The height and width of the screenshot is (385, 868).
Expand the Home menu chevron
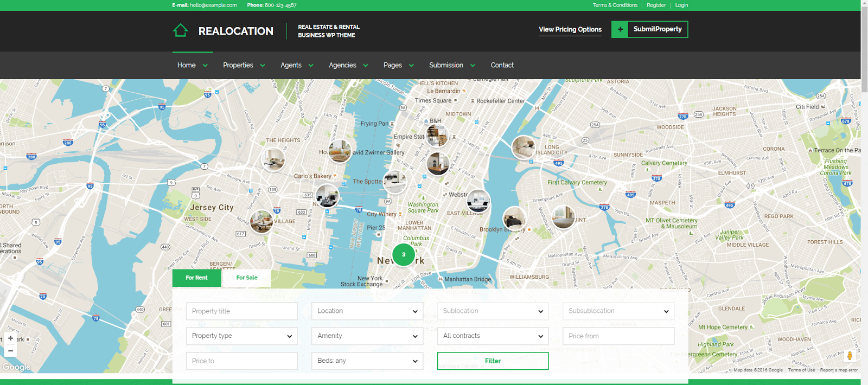(205, 66)
